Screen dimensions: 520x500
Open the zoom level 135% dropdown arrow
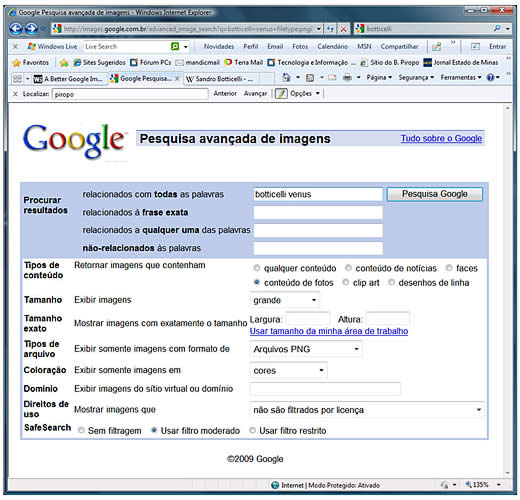[499, 485]
